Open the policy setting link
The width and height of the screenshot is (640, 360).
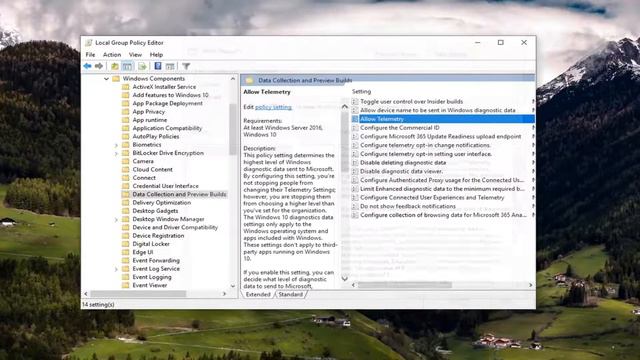[x=273, y=107]
